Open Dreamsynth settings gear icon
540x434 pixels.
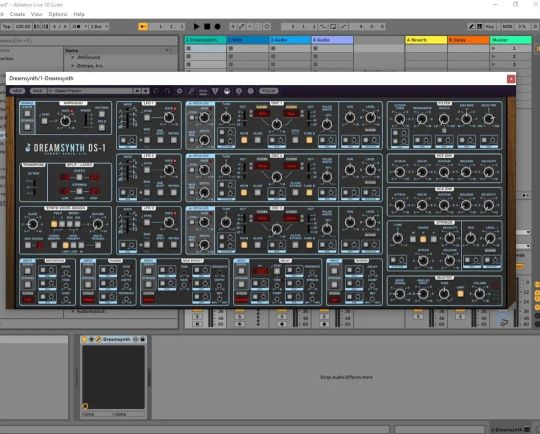click(x=179, y=91)
